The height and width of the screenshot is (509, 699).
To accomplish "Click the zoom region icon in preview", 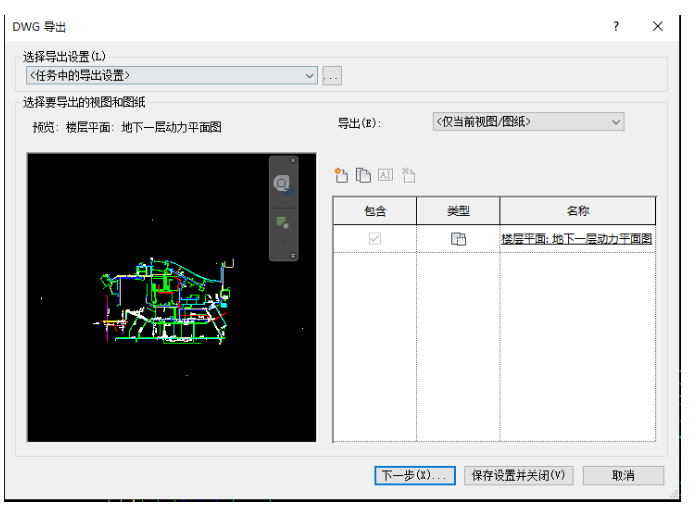I will click(283, 222).
